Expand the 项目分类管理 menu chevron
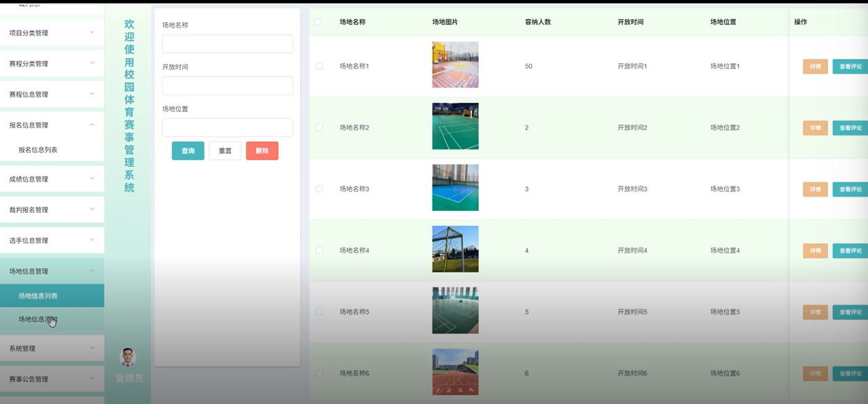Image resolution: width=868 pixels, height=404 pixels. 93,32
